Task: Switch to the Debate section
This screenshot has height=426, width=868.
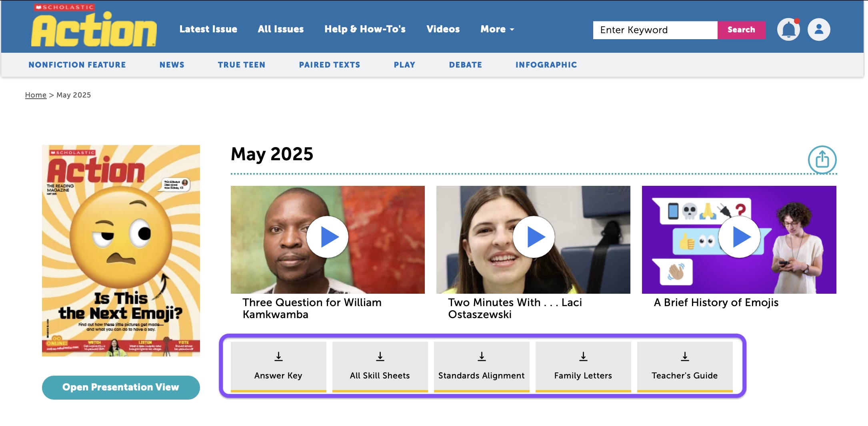Action: [466, 65]
